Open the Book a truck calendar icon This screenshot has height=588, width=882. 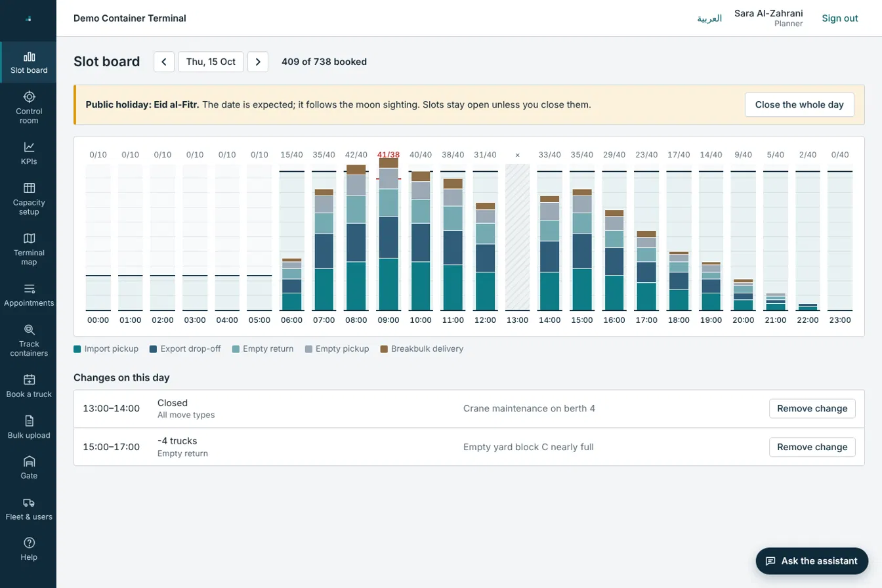[29, 379]
